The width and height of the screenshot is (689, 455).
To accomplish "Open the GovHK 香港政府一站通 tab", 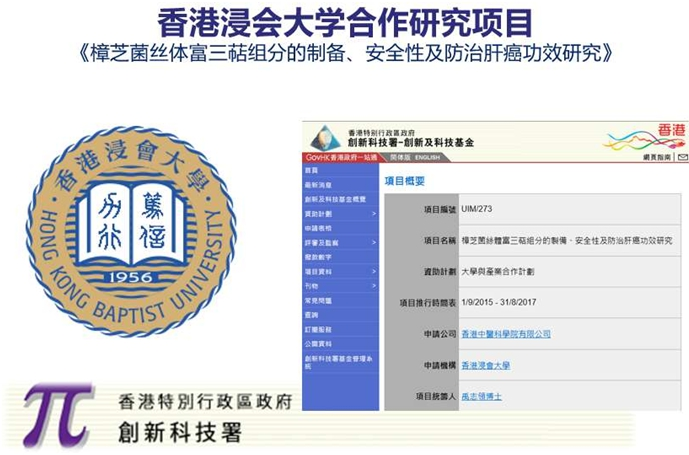I will coord(341,157).
